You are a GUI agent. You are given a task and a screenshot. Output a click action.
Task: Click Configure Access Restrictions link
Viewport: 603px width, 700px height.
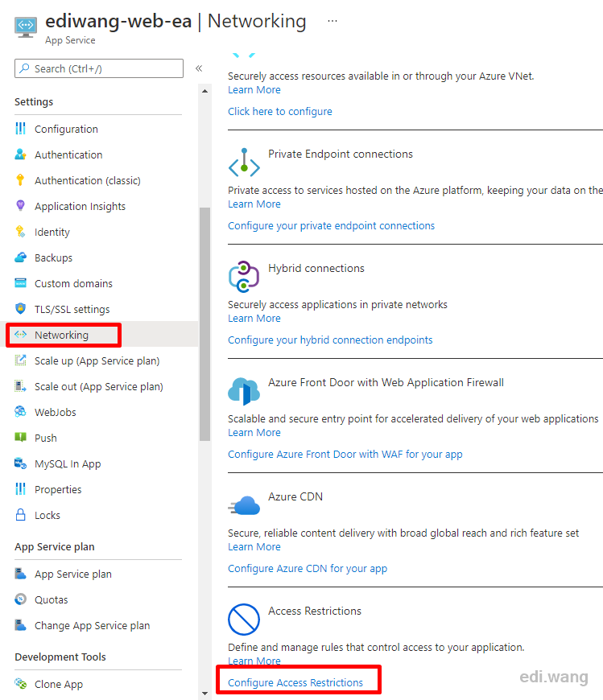click(x=295, y=682)
